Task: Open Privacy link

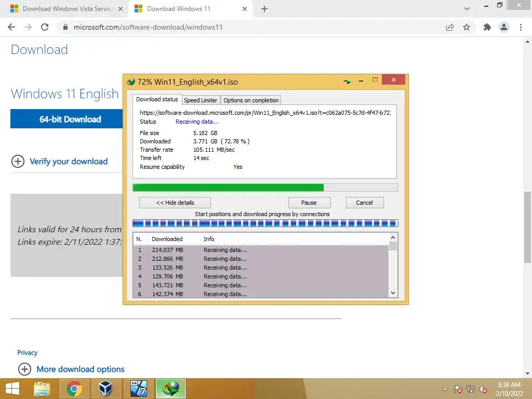Action: (27, 353)
